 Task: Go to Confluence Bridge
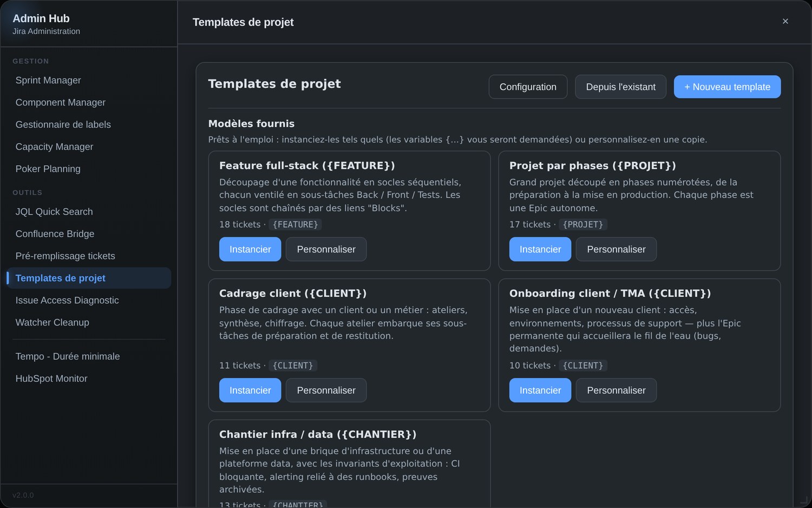[x=89, y=234]
